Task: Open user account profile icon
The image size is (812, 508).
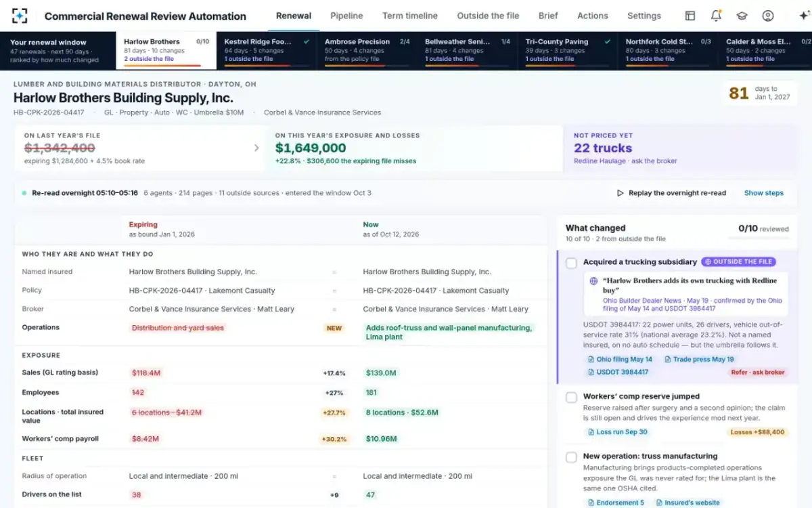Action: [x=768, y=16]
